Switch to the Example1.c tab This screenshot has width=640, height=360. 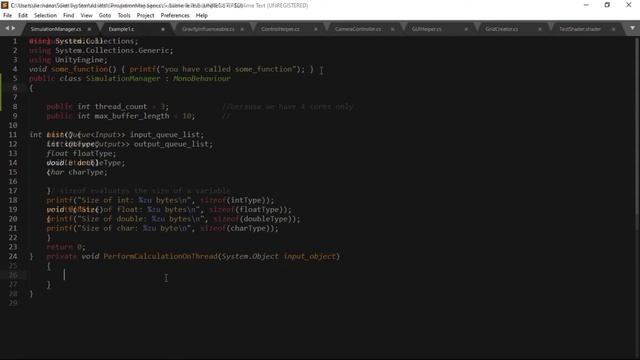coord(121,29)
